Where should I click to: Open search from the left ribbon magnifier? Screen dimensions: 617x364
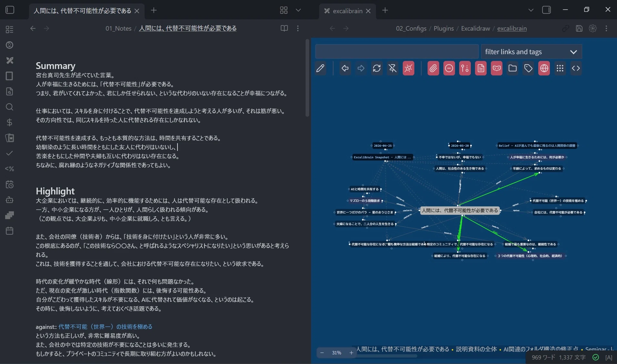[10, 107]
